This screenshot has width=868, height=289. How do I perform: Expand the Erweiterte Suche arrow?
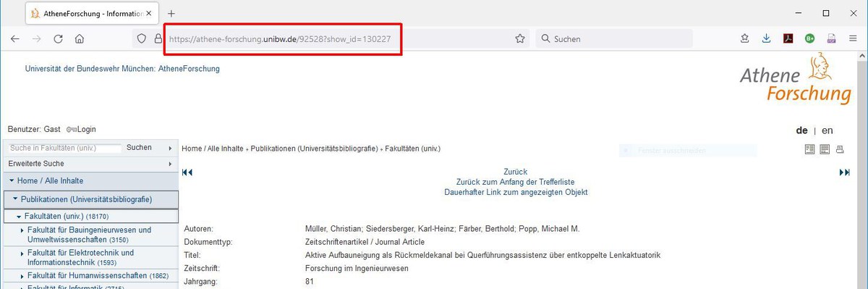171,164
